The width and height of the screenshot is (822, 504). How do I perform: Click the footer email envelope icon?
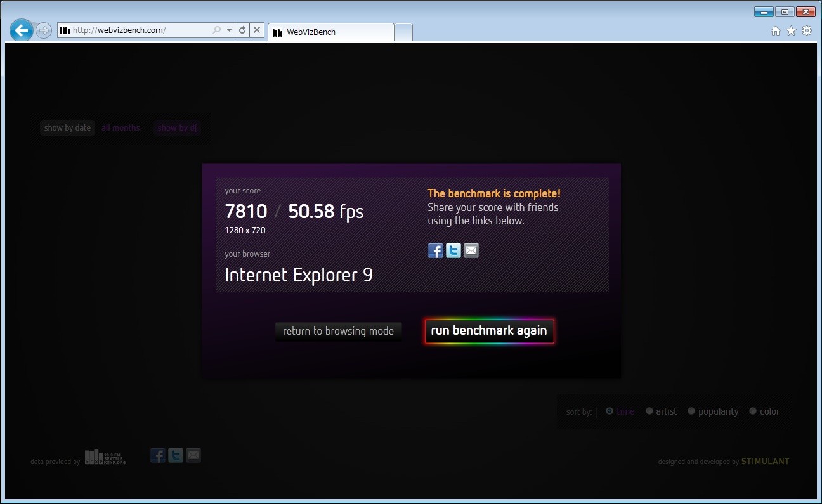(x=193, y=455)
